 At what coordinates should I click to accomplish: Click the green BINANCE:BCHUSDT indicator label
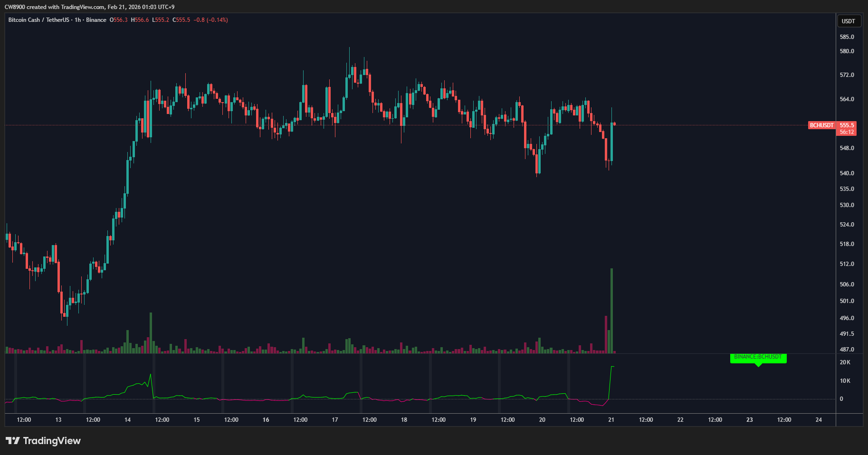(x=758, y=357)
